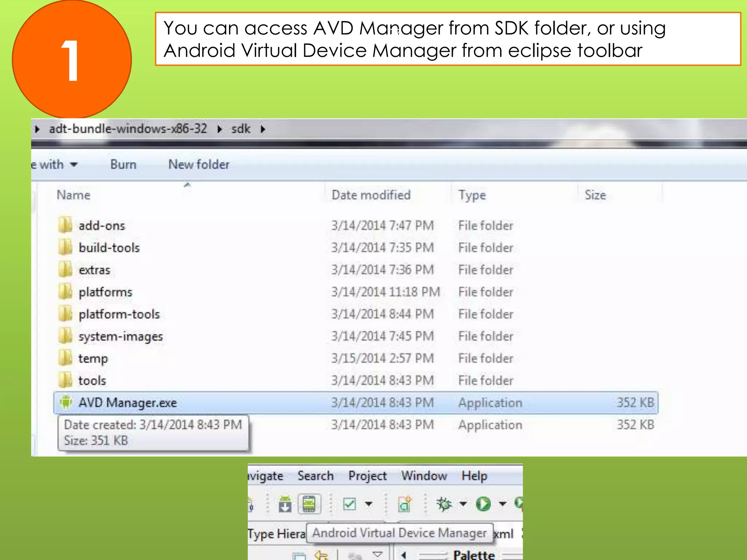The width and height of the screenshot is (747, 560).
Task: Open Android Virtual Device Manager toolbar icon
Action: point(309,504)
